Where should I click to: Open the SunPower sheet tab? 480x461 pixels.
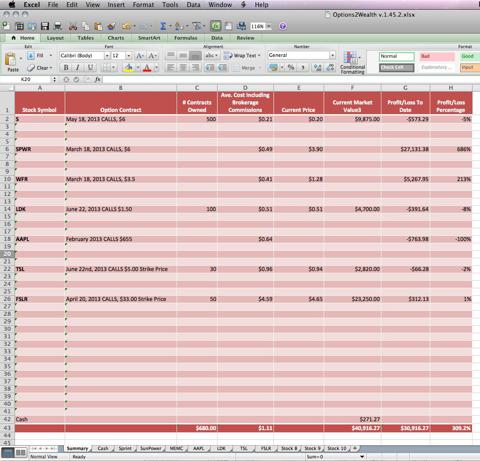pos(151,448)
